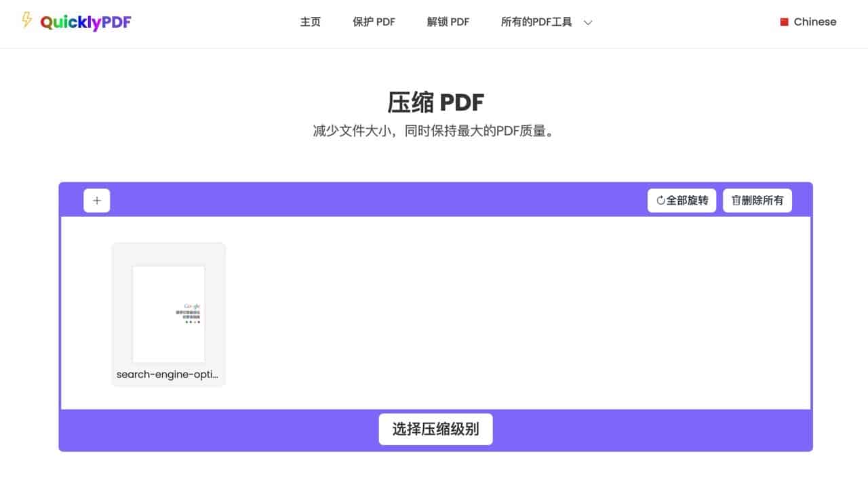Open the Chinese language selector
The height and width of the screenshot is (500, 868).
[808, 22]
